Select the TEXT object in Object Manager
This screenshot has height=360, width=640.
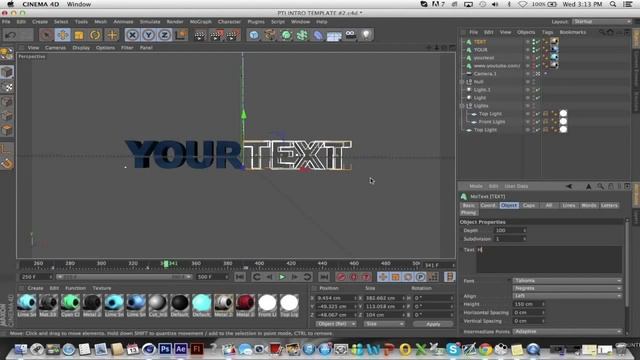click(x=480, y=42)
